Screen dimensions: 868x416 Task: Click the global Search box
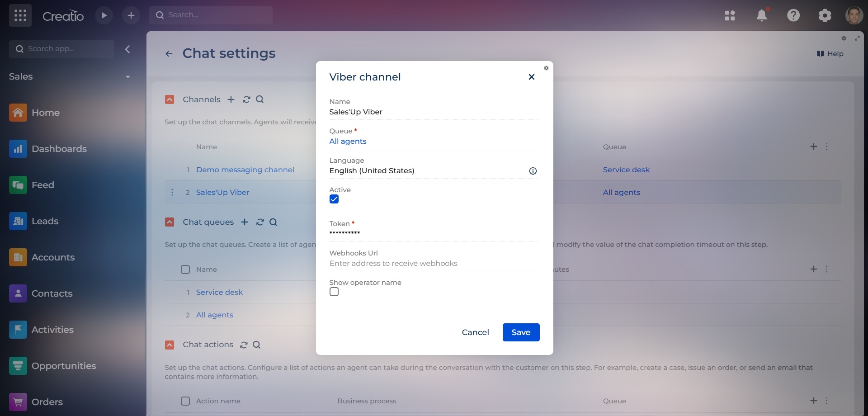[x=211, y=15]
